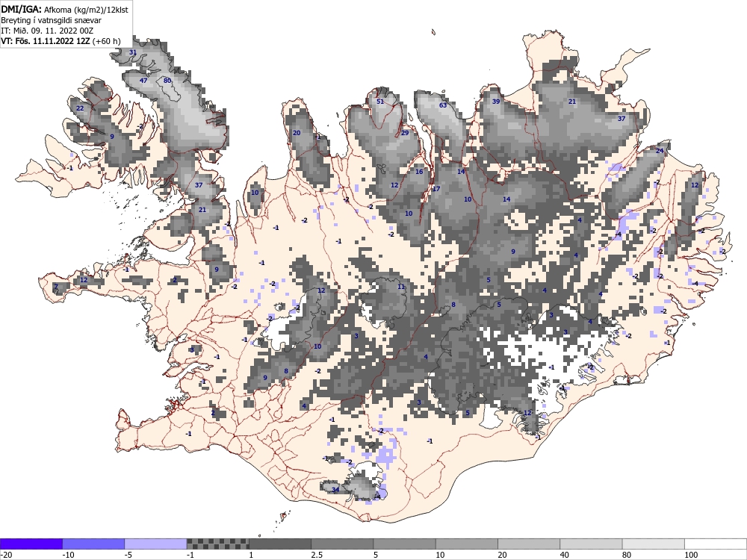Click the checkered legend swatch (-1 to 1)
This screenshot has height=560, width=747.
[217, 544]
